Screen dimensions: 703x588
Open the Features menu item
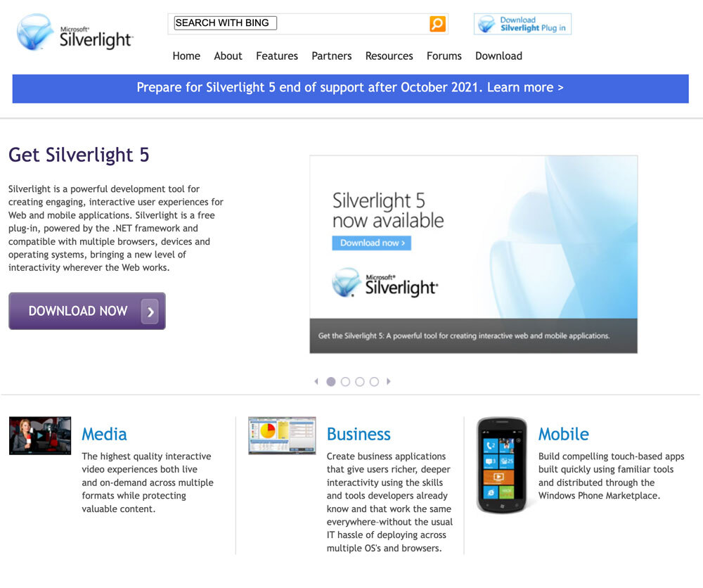(277, 56)
